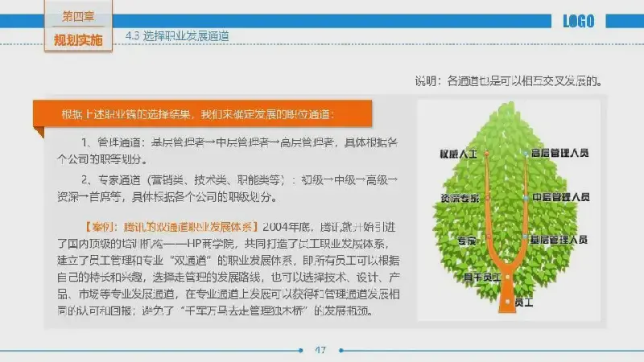This screenshot has width=644, height=362.
Task: Click the text line containing HP商学院
Action: click(224, 244)
